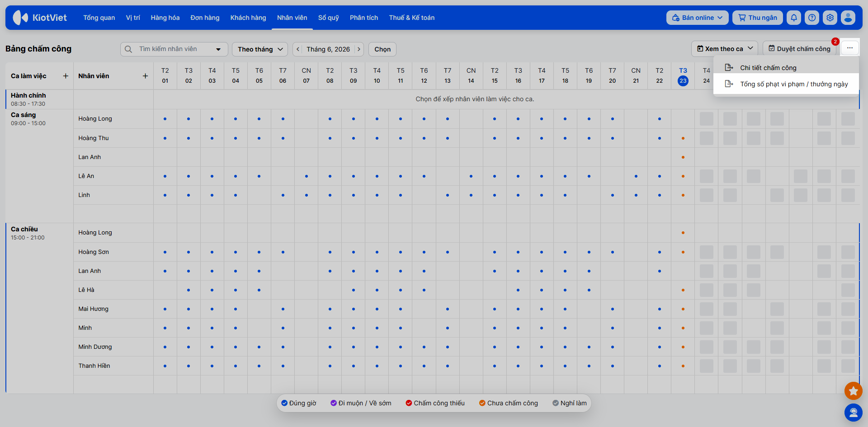The height and width of the screenshot is (427, 868).
Task: Go to the Nhân viên tab
Action: pyautogui.click(x=292, y=18)
